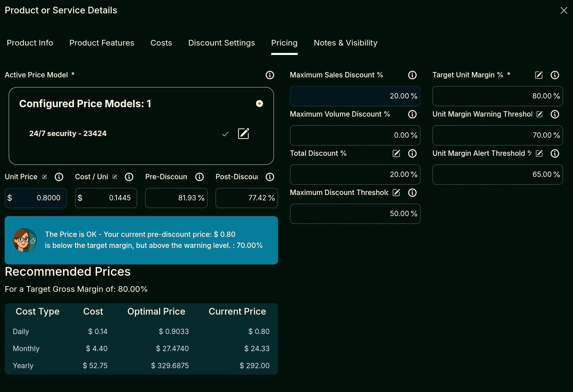
Task: Click the edit icon next to Target Unit Margin %
Action: [538, 75]
